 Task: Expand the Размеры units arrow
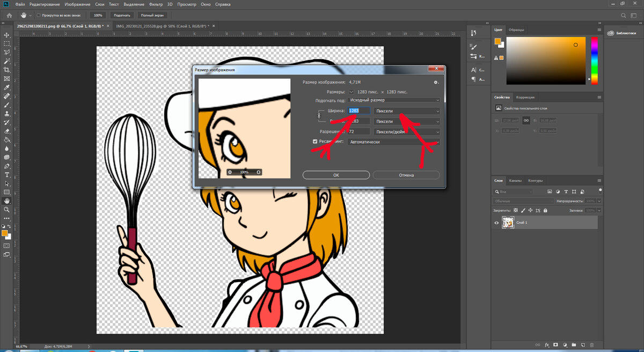pyautogui.click(x=351, y=92)
